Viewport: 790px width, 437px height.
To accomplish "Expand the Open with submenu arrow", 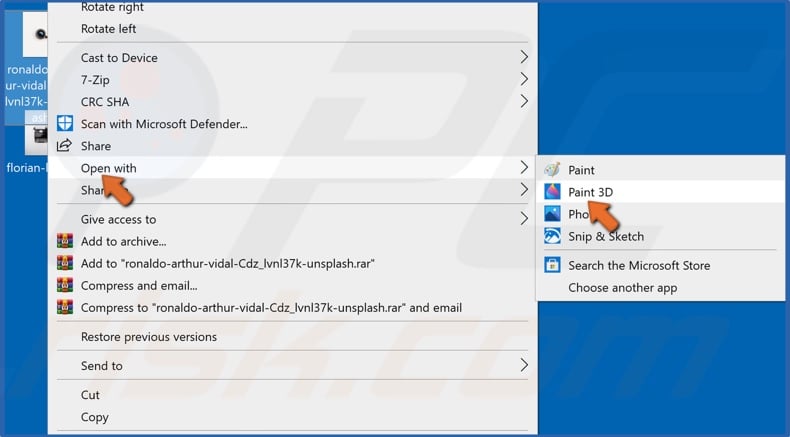I will (524, 167).
